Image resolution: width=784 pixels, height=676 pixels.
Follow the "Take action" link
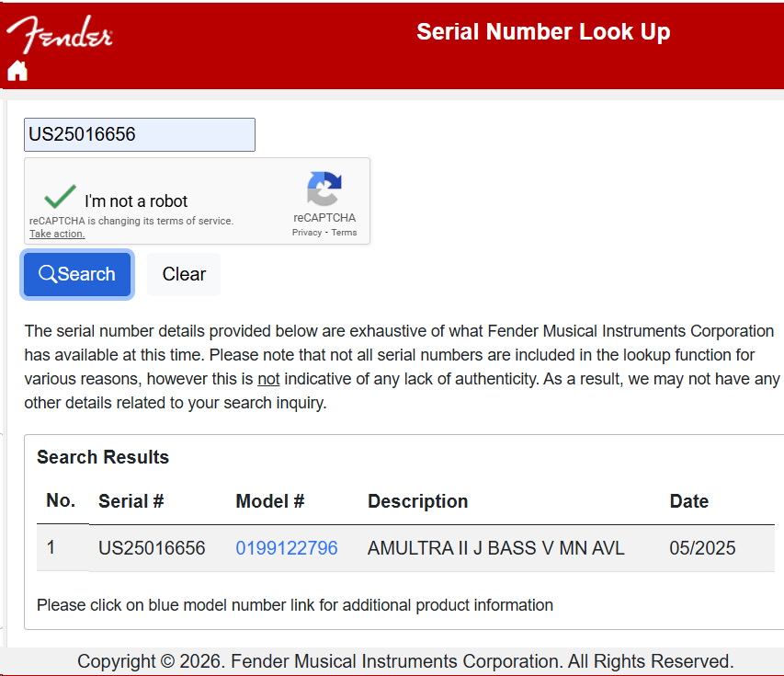[x=57, y=234]
